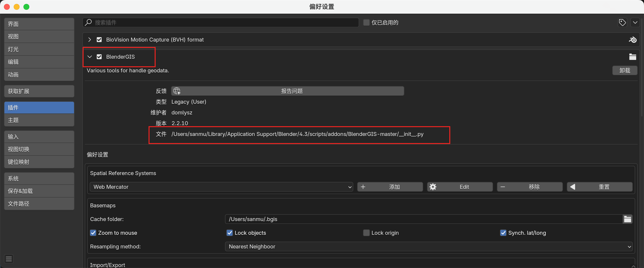
Task: Uncheck Zoom to mouse option
Action: [93, 233]
